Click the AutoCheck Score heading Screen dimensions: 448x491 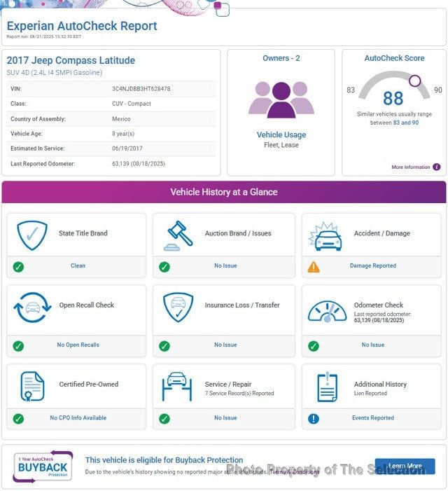[x=394, y=58]
